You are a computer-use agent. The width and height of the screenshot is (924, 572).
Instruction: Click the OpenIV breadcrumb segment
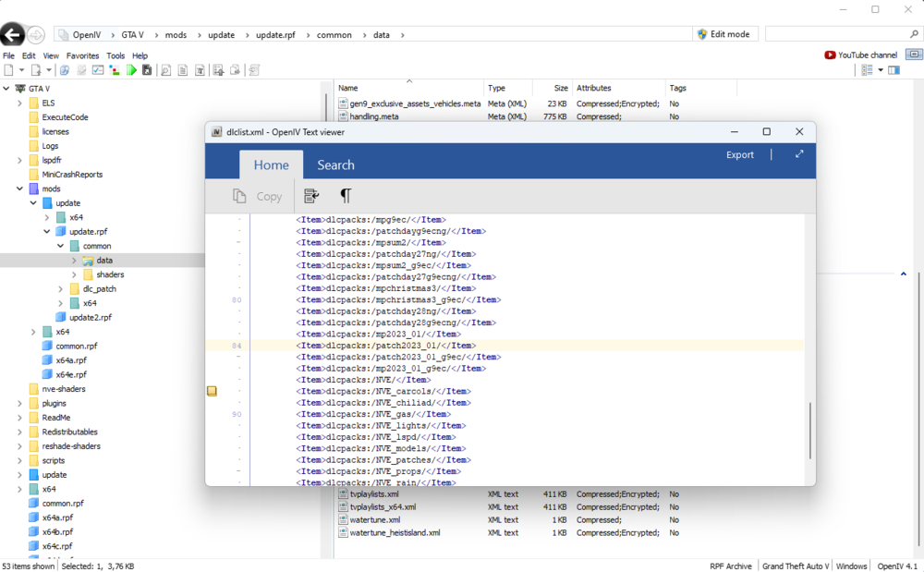click(87, 35)
